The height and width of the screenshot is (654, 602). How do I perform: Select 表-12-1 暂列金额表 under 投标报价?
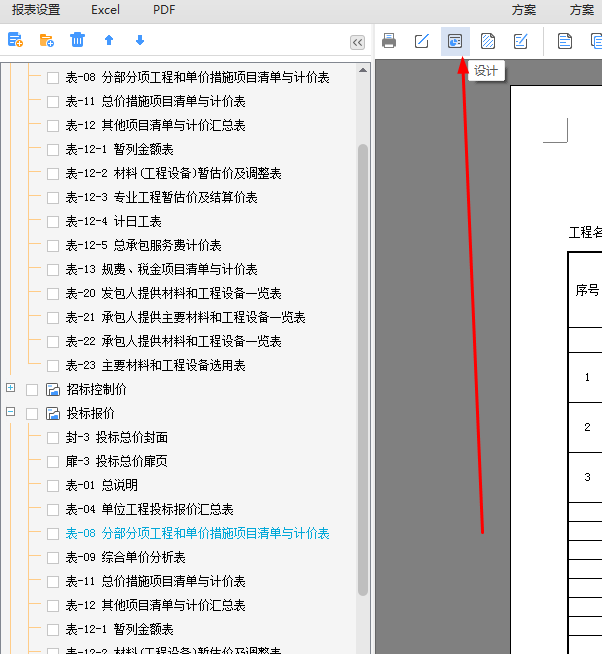[119, 629]
